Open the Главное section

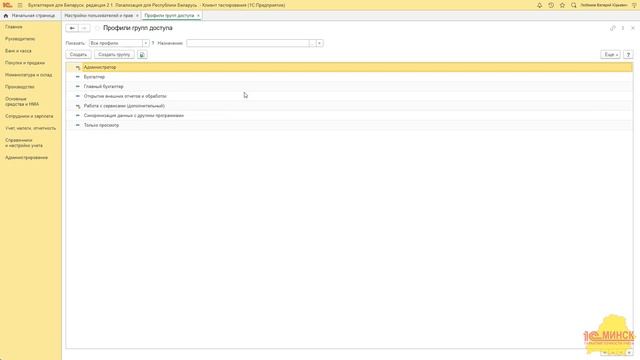[14, 27]
